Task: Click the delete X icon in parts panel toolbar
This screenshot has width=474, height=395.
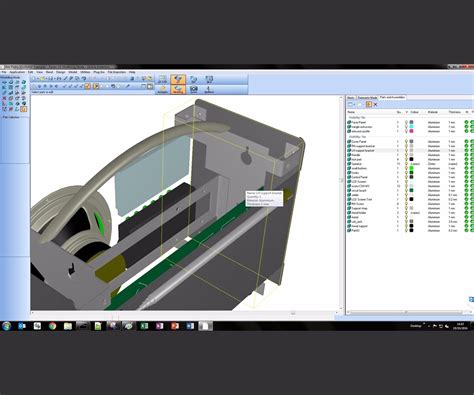Action: click(x=375, y=105)
